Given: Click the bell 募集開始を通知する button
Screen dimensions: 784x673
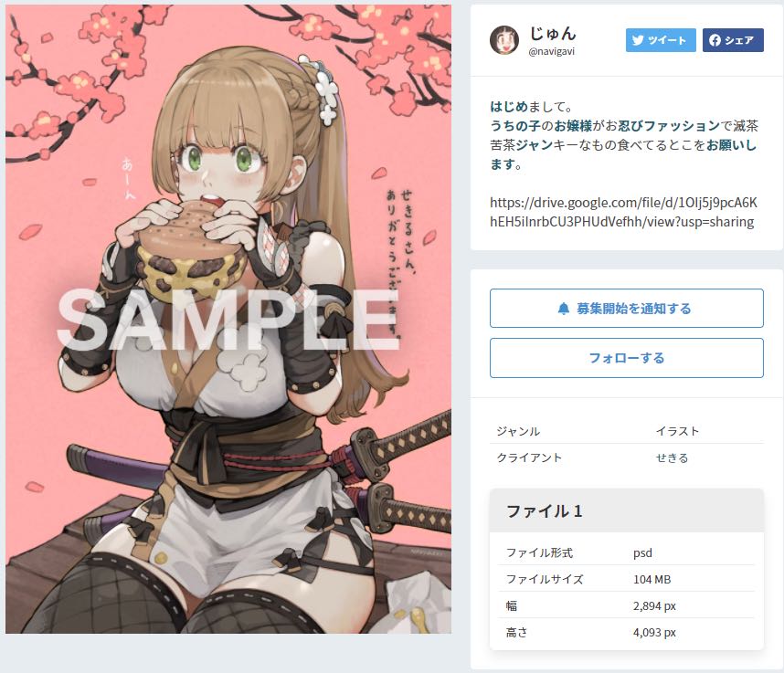Looking at the screenshot, I should [627, 309].
